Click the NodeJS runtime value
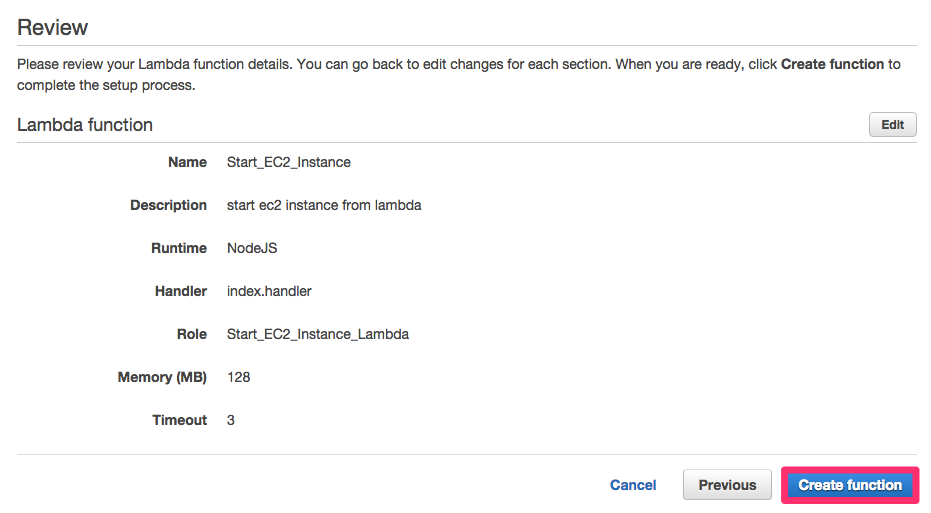 coord(252,248)
